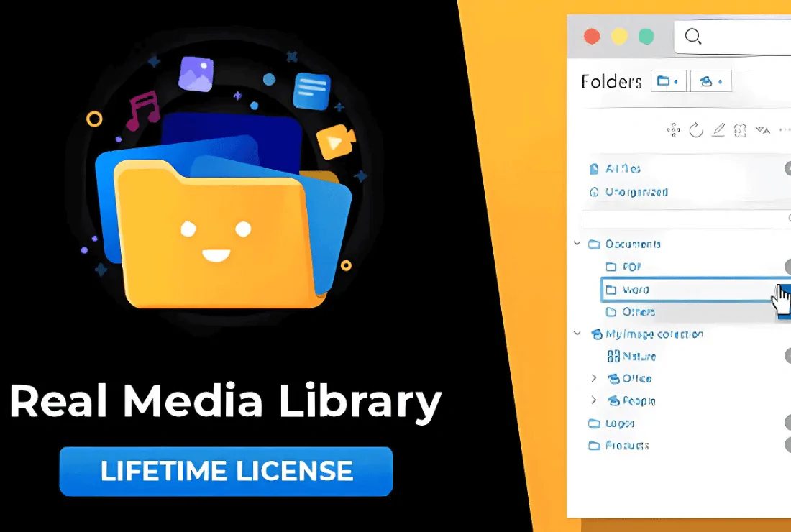Select the highlighted Word subfolder
The image size is (791, 532).
click(695, 290)
